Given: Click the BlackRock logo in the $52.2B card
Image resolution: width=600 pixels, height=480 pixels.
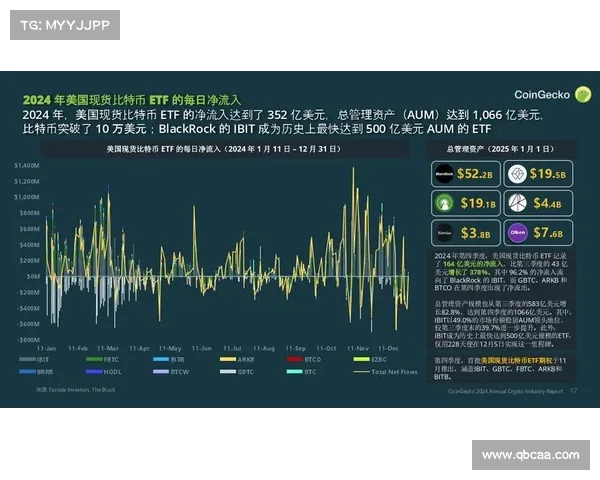Looking at the screenshot, I should tap(444, 174).
